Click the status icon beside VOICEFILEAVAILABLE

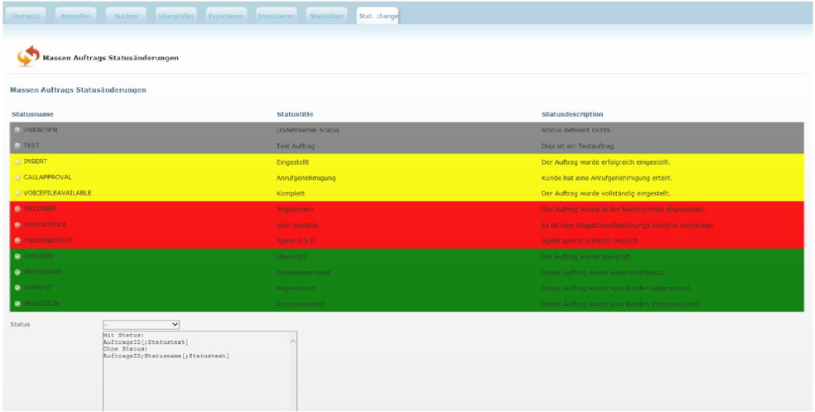[17, 193]
